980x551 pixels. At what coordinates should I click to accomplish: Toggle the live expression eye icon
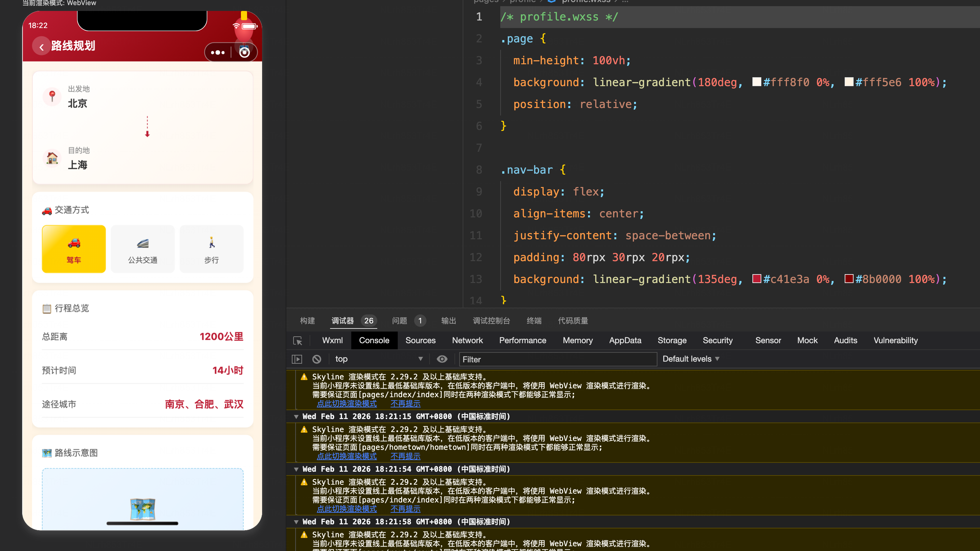pyautogui.click(x=442, y=359)
